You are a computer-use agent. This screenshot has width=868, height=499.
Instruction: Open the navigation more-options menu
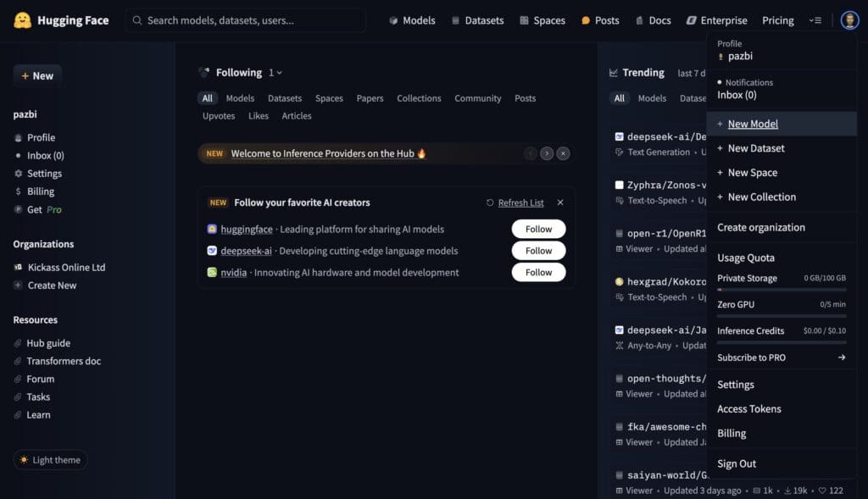(815, 20)
